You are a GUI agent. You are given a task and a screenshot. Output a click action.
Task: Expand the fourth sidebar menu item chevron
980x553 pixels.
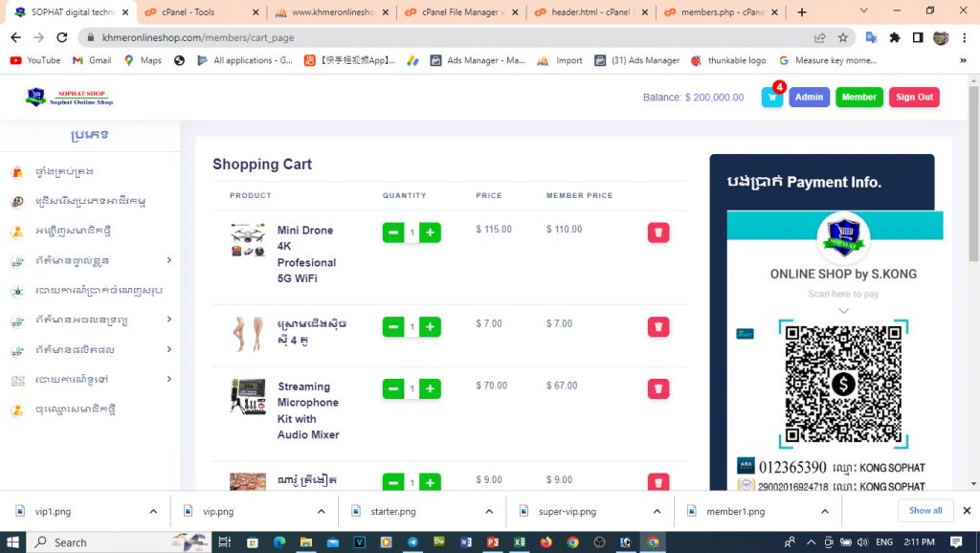point(169,260)
